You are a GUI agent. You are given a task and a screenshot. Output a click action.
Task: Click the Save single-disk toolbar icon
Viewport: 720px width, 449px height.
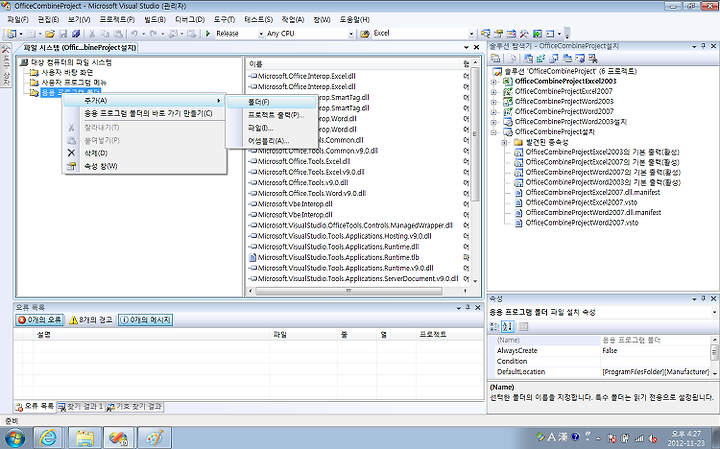63,34
